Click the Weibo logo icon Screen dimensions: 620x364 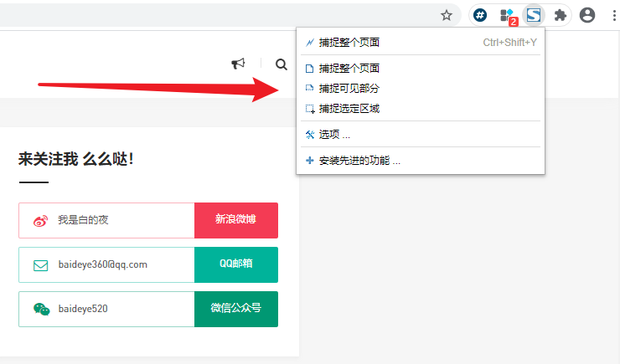tap(40, 221)
